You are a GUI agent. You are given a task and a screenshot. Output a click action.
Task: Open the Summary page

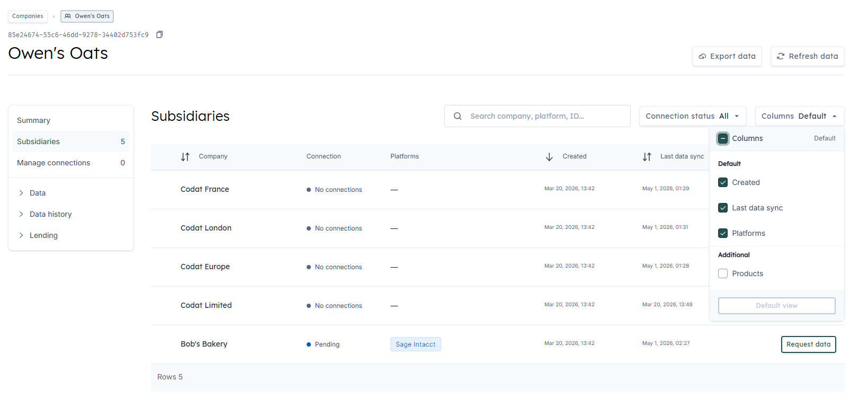(x=71, y=120)
